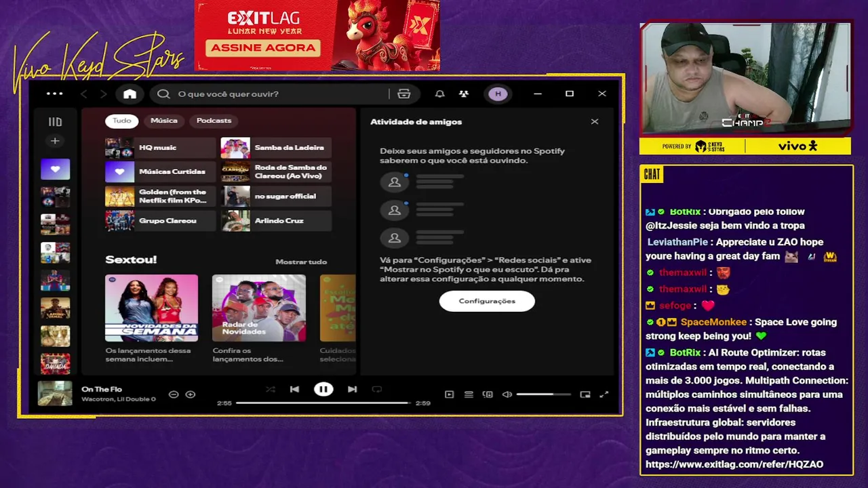Toggle shuffle in the player
Screen dimensions: 868x488
pos(270,389)
